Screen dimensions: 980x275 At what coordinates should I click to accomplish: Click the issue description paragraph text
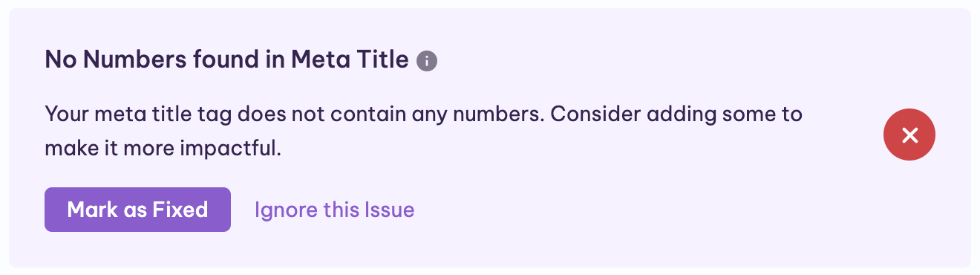click(x=424, y=132)
